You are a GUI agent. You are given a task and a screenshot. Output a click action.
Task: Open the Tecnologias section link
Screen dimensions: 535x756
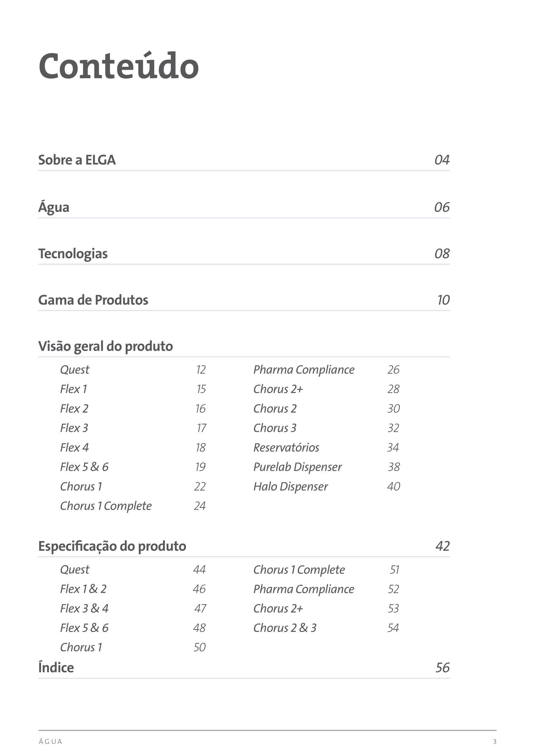coord(244,254)
